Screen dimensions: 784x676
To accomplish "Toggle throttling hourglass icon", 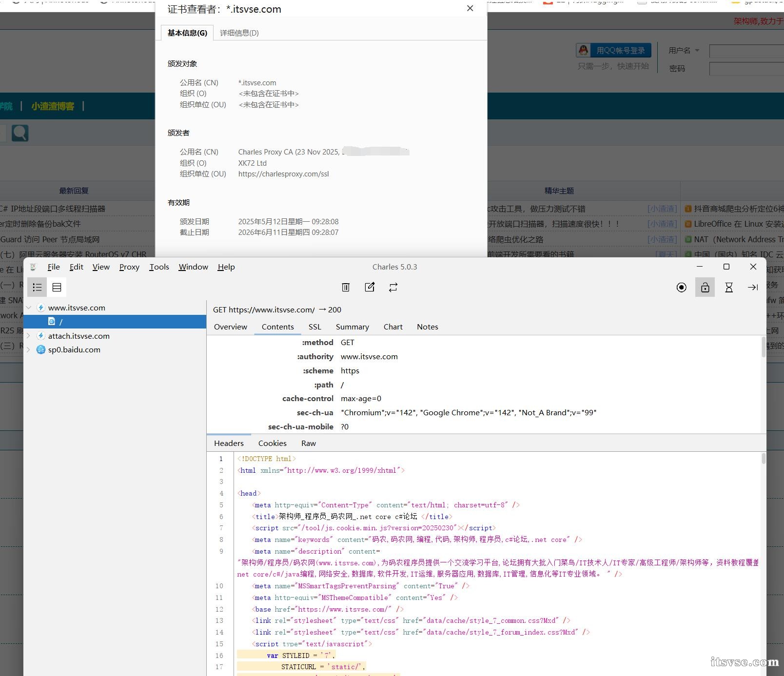I will [x=729, y=288].
